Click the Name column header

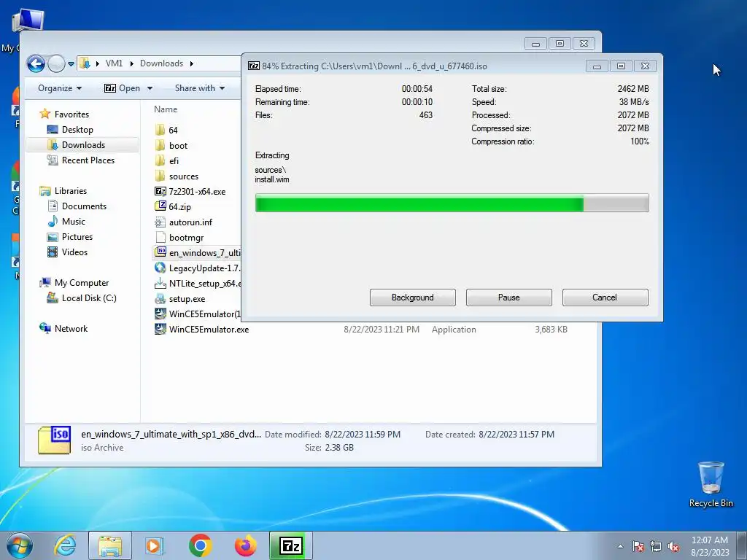pos(166,109)
